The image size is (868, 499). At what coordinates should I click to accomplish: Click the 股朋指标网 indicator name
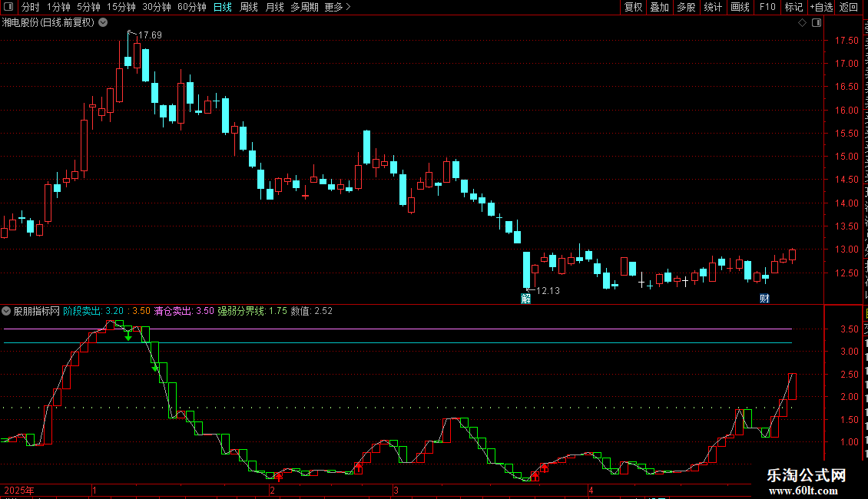point(37,311)
